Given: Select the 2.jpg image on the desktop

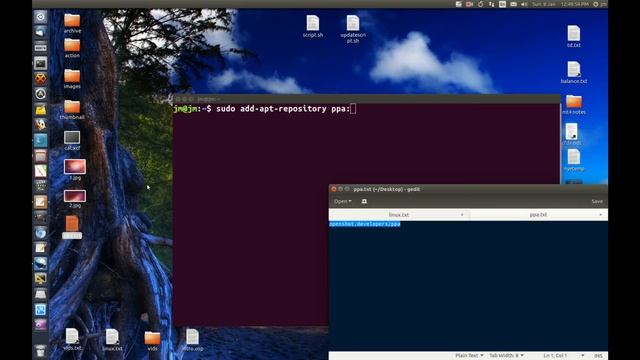Looking at the screenshot, I should 75,198.
